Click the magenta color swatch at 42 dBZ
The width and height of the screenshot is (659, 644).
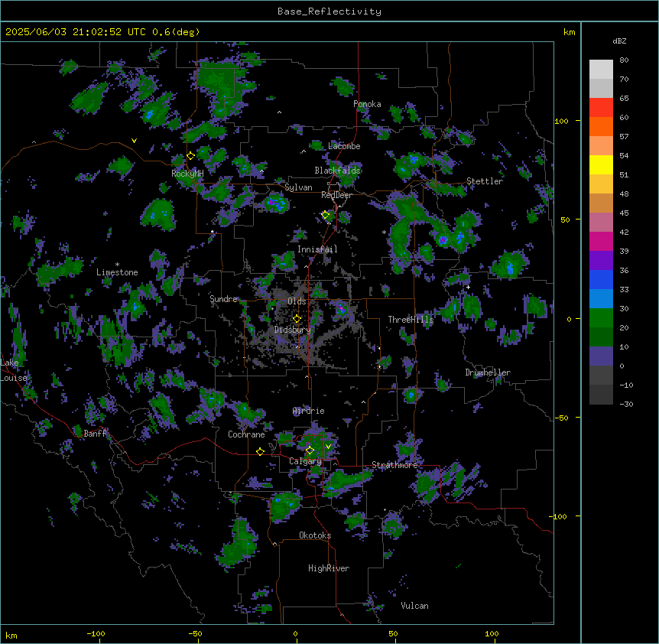(x=601, y=241)
